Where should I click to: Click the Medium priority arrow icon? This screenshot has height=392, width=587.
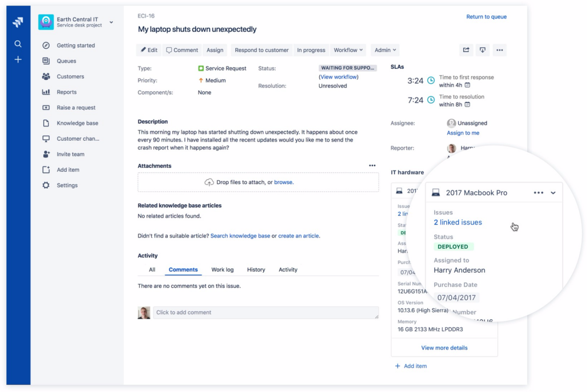(201, 80)
